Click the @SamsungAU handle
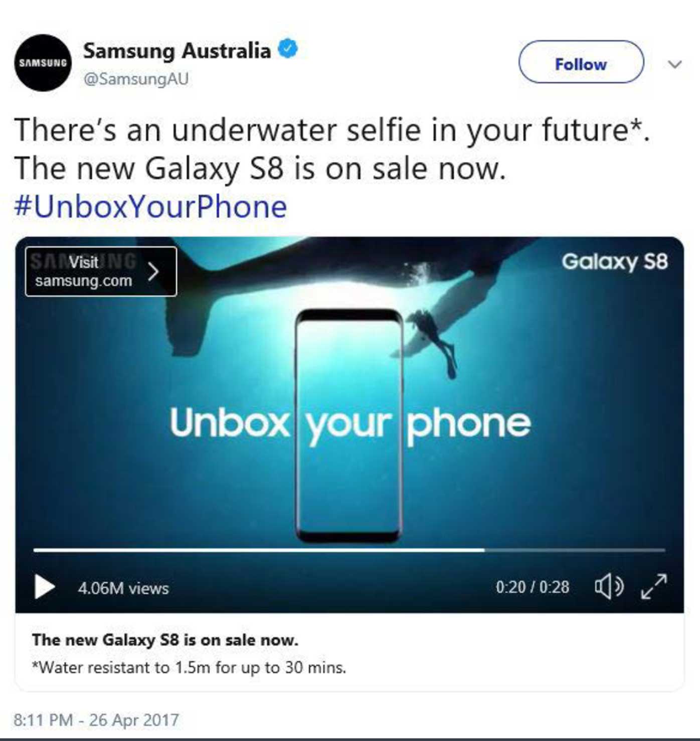Image resolution: width=700 pixels, height=741 pixels. (x=136, y=79)
